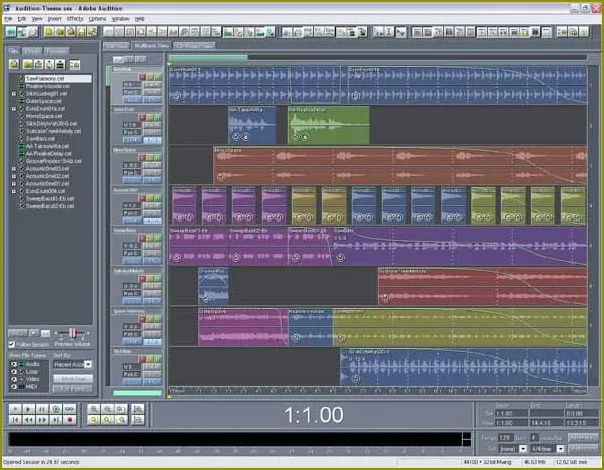The image size is (604, 470).
Task: Expand EuroDrum01a.cel tree entry
Action: [14, 109]
